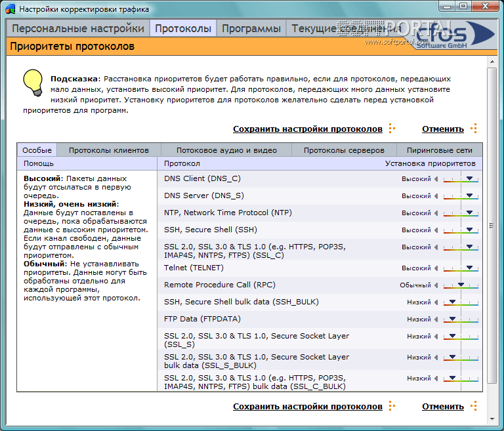Image resolution: width=504 pixels, height=431 pixels.
Task: Adjust SSL_C priority slider
Action: (x=461, y=247)
